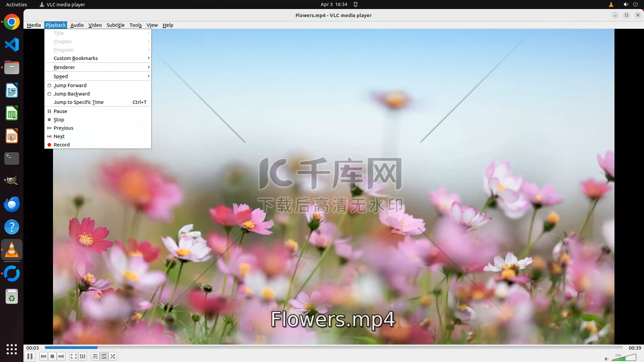Open extended settings equalizer icon

83,356
